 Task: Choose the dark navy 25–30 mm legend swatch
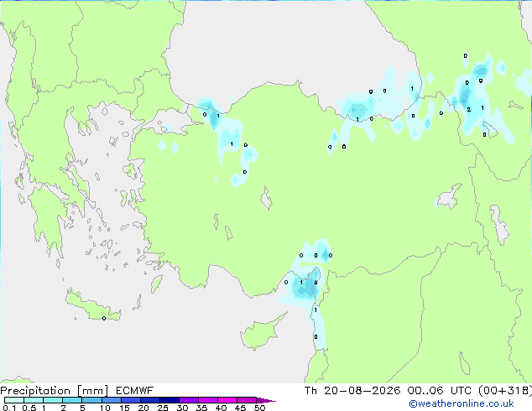click(170, 400)
